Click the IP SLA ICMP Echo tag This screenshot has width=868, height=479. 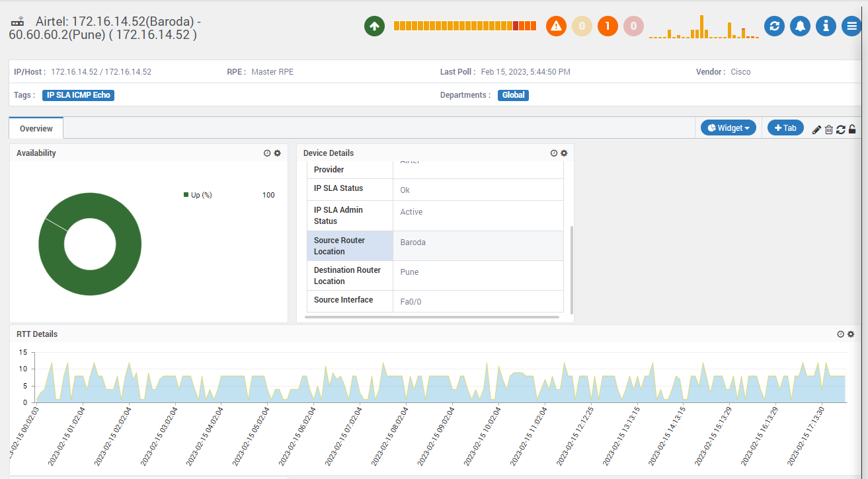(79, 95)
